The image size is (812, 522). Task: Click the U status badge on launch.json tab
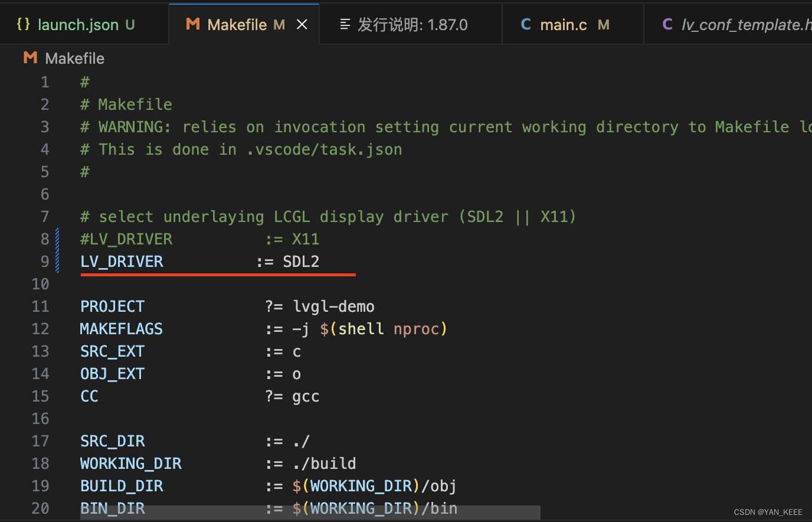coord(130,25)
